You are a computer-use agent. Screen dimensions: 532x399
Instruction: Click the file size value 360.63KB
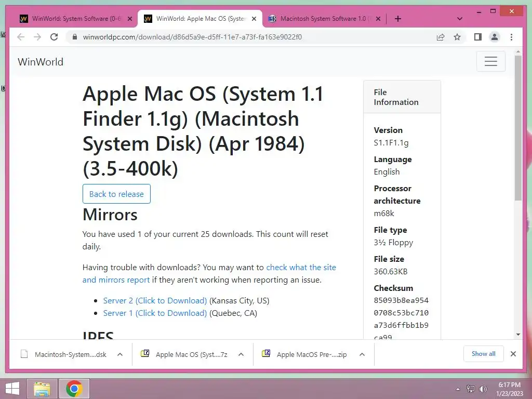tap(391, 271)
